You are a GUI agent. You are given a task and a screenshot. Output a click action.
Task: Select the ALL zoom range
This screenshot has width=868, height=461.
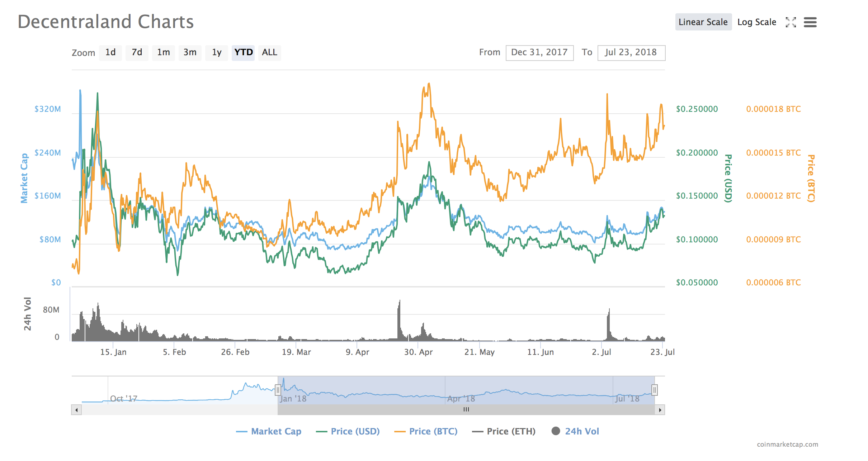coord(269,52)
